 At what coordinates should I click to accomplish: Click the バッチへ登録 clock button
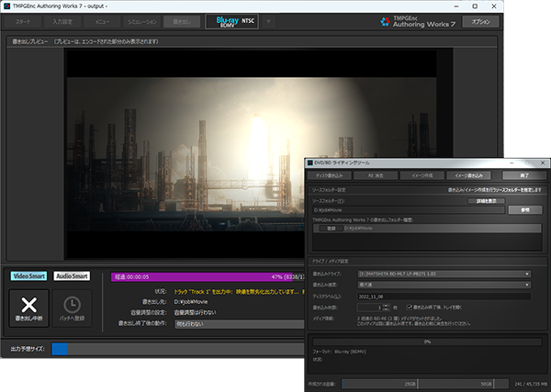[x=72, y=308]
